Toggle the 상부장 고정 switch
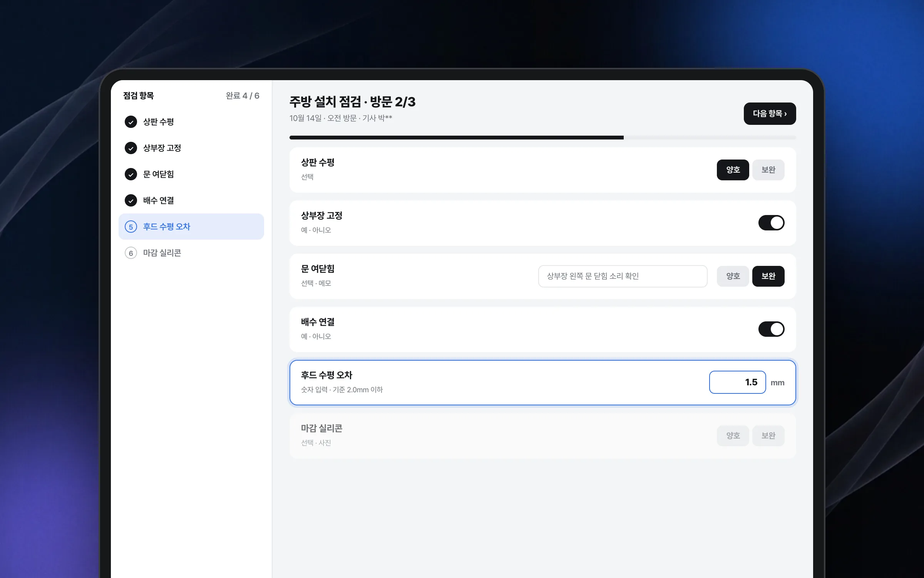The width and height of the screenshot is (924, 578). (x=771, y=223)
